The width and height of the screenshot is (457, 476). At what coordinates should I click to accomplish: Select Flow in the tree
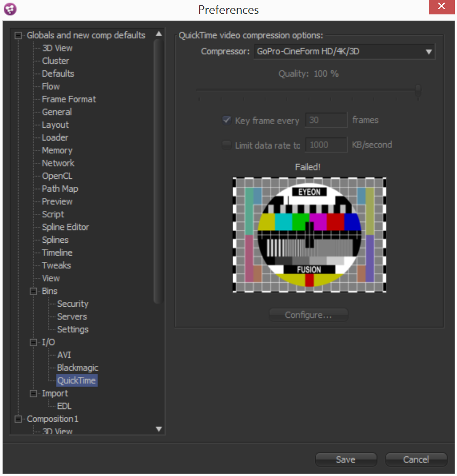[x=51, y=86]
